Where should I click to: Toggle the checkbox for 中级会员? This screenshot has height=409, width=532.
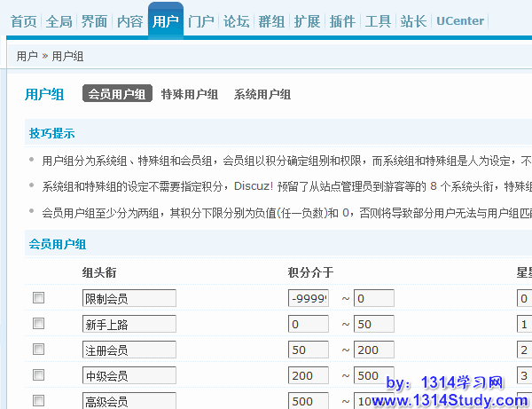pyautogui.click(x=38, y=376)
